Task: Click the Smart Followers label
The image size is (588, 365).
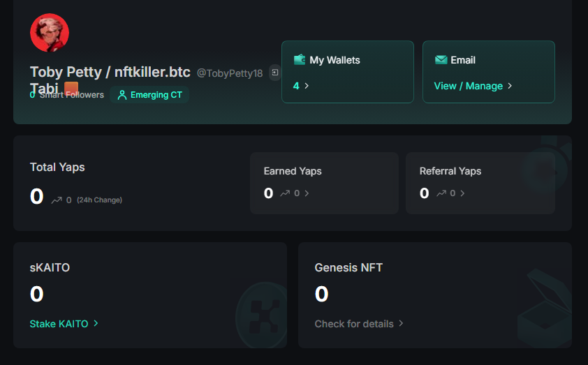Action: pos(72,95)
